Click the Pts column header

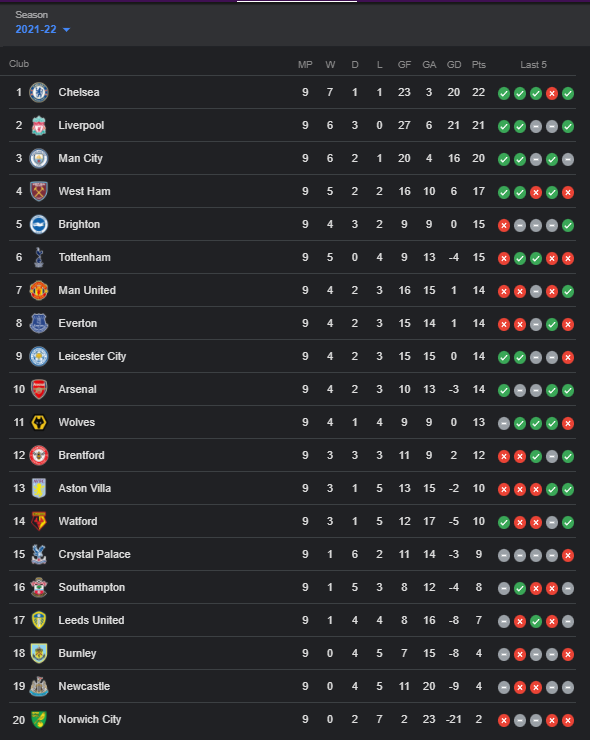click(479, 65)
